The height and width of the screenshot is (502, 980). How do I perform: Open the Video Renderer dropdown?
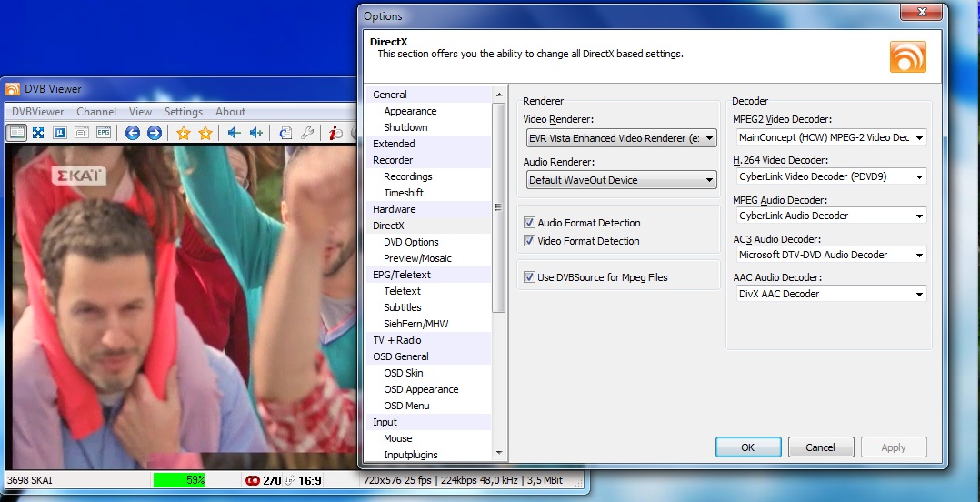[x=621, y=138]
